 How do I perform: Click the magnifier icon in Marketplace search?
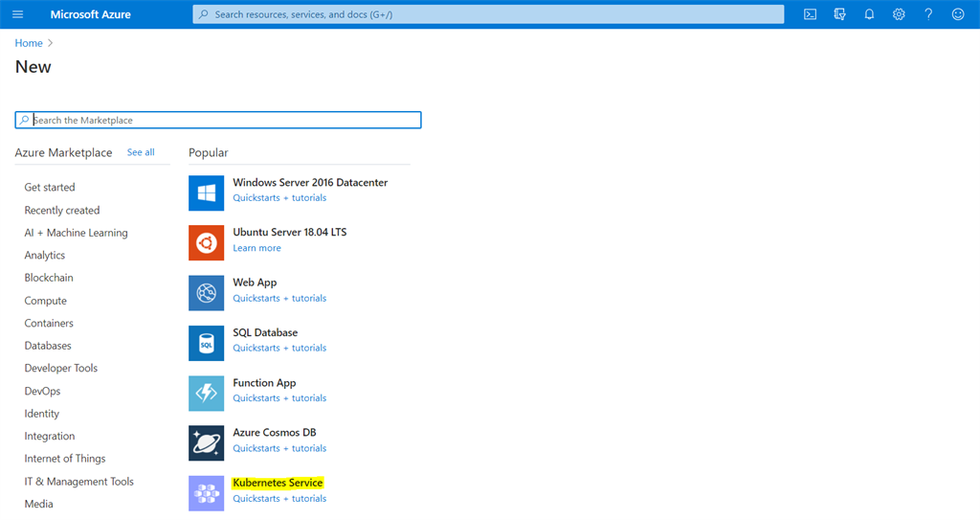coord(24,120)
